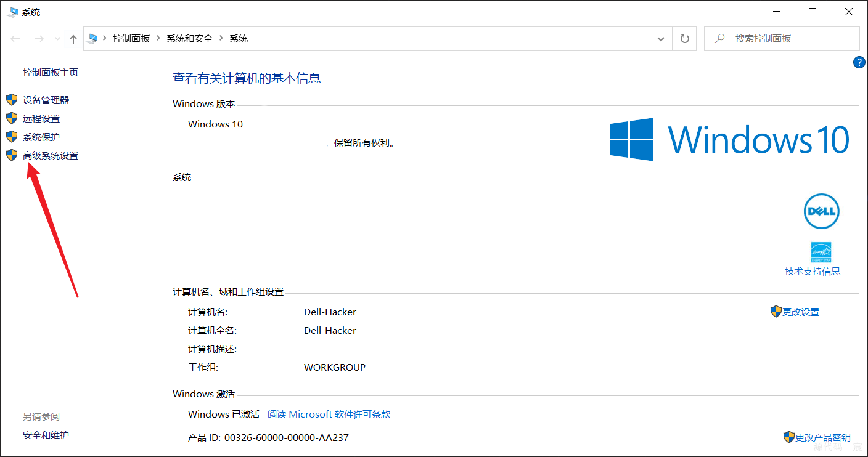
Task: Click the Forward navigation arrow
Action: (x=39, y=39)
